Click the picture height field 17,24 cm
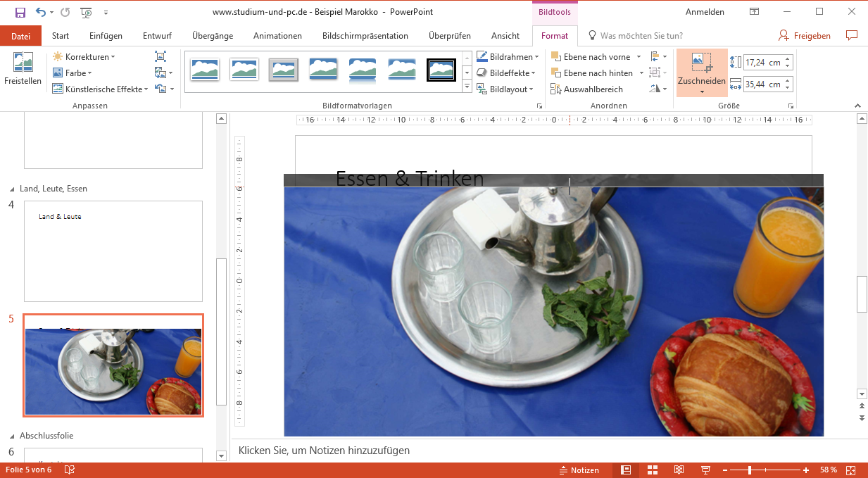 763,62
